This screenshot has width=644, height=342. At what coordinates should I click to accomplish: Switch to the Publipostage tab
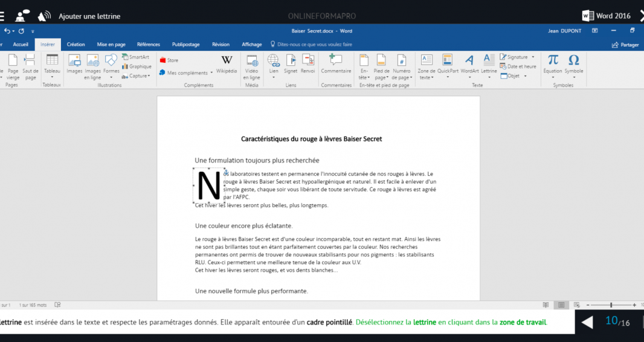pyautogui.click(x=185, y=44)
